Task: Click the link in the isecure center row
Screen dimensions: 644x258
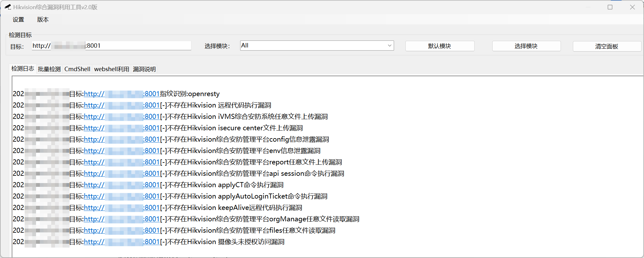Action: click(x=122, y=128)
